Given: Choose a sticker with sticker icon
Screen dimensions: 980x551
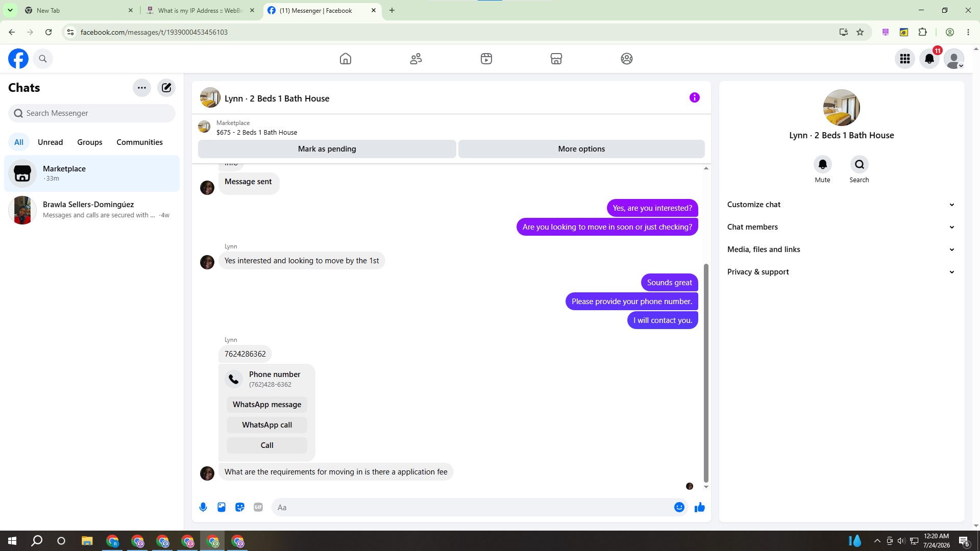Looking at the screenshot, I should 240,507.
